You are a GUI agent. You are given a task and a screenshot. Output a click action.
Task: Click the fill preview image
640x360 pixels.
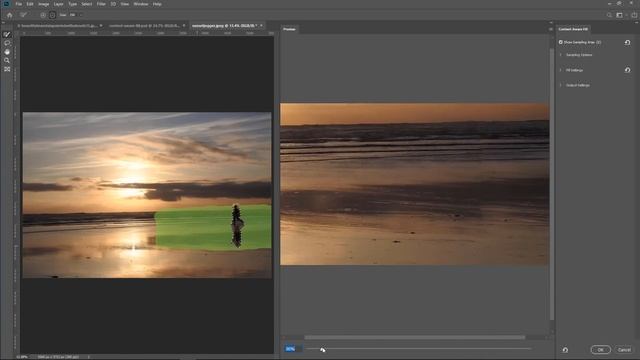[414, 184]
